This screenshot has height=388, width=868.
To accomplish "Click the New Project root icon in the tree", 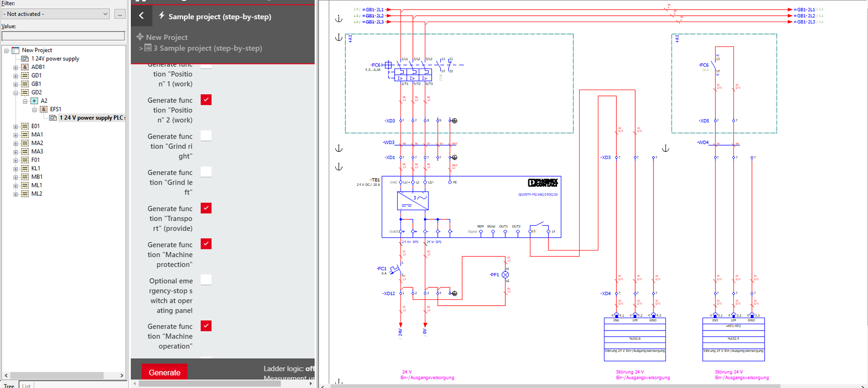I will 16,50.
